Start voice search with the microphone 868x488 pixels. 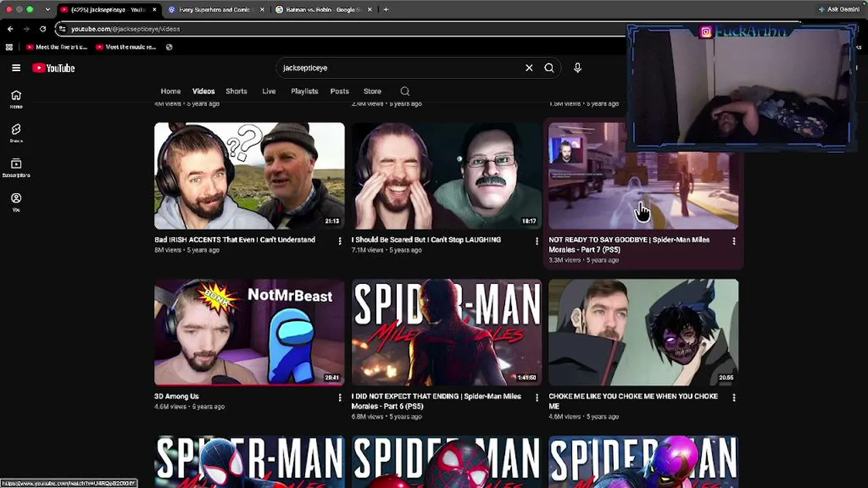coord(578,68)
